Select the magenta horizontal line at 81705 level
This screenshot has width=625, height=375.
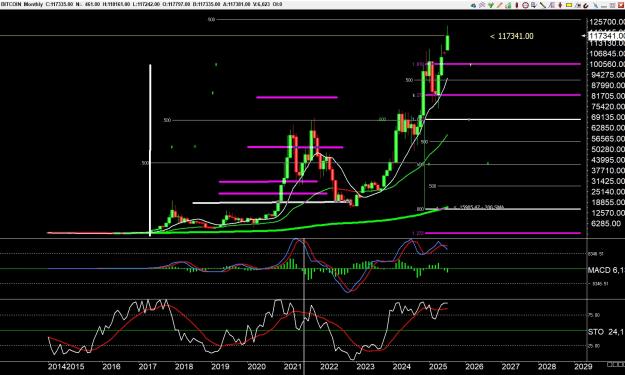coord(504,95)
